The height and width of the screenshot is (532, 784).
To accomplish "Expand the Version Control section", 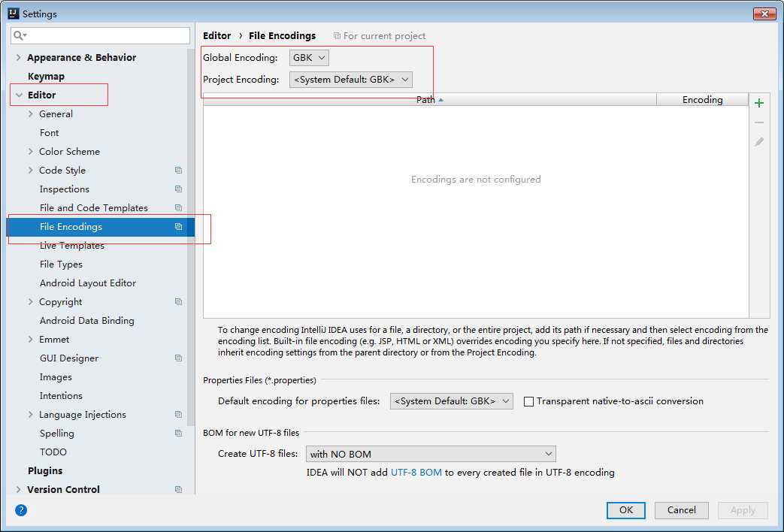I will coord(19,489).
